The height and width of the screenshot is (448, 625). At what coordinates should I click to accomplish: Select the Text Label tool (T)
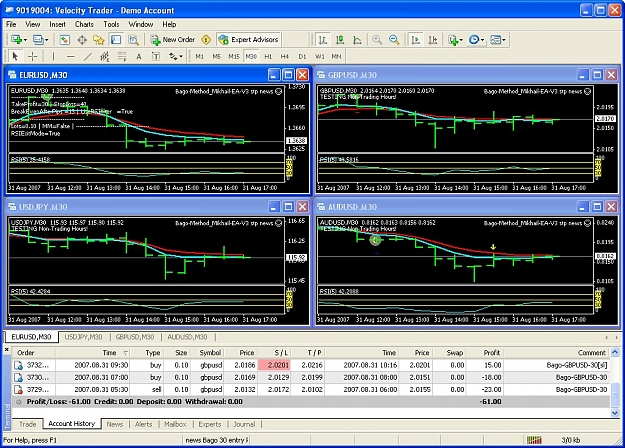(x=156, y=57)
